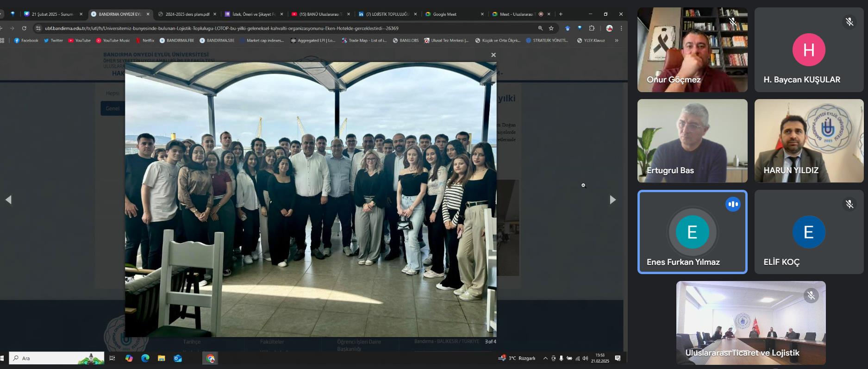Click muted mic on Uluslararası Ticaret tile

click(x=811, y=295)
